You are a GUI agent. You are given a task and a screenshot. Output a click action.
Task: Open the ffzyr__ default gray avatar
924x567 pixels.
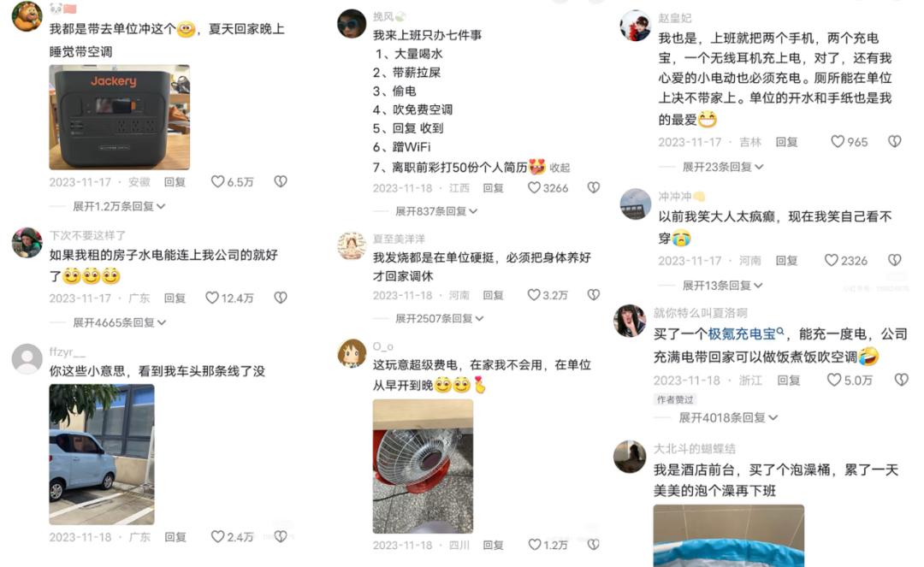(x=27, y=358)
